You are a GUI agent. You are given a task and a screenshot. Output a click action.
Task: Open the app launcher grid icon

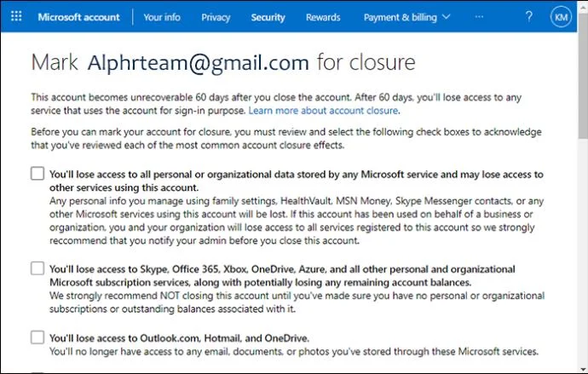[16, 16]
